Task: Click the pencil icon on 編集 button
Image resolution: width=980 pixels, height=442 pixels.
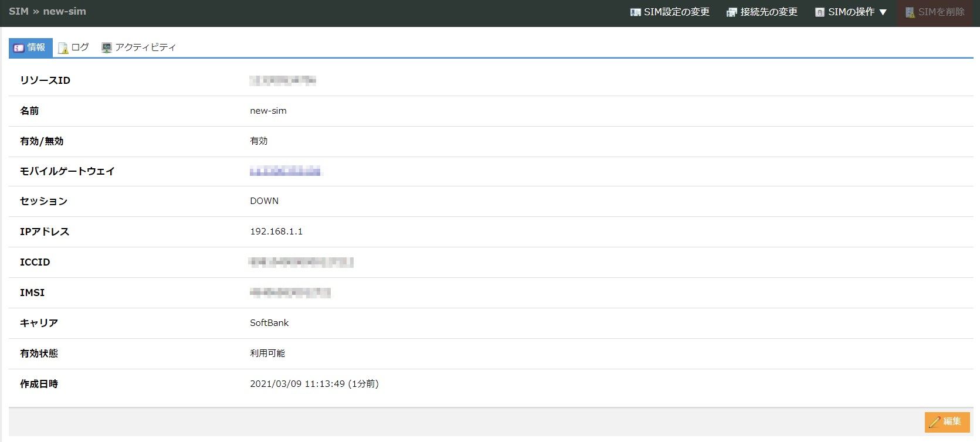Action: tap(935, 421)
